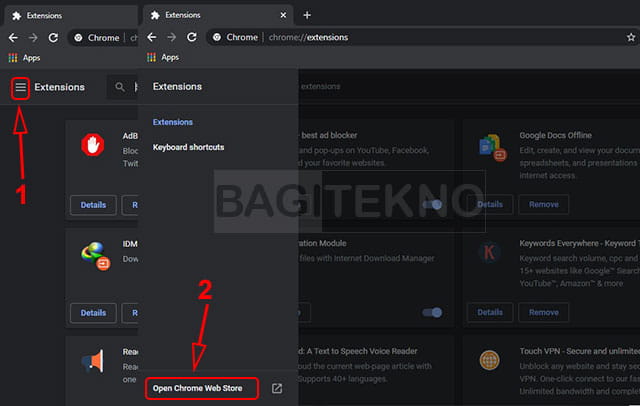Viewport: 640px width, 406px height.
Task: Toggle the IDM Integration Module switch
Action: pyautogui.click(x=432, y=313)
